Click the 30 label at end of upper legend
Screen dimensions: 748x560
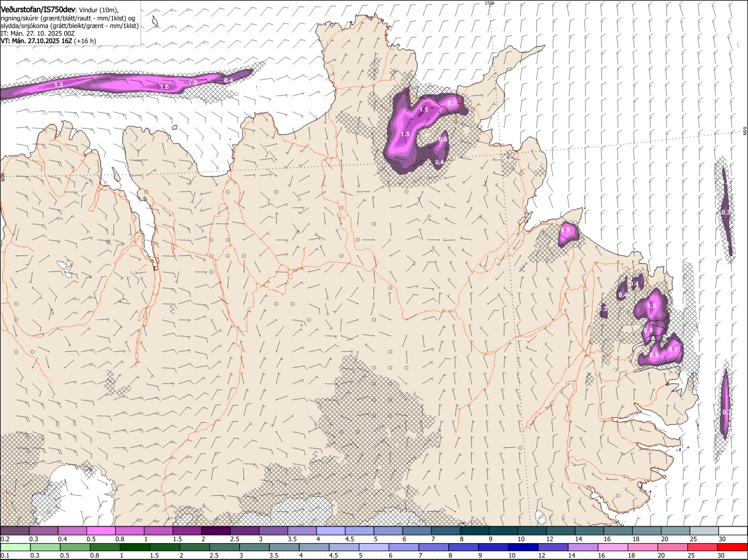click(722, 539)
